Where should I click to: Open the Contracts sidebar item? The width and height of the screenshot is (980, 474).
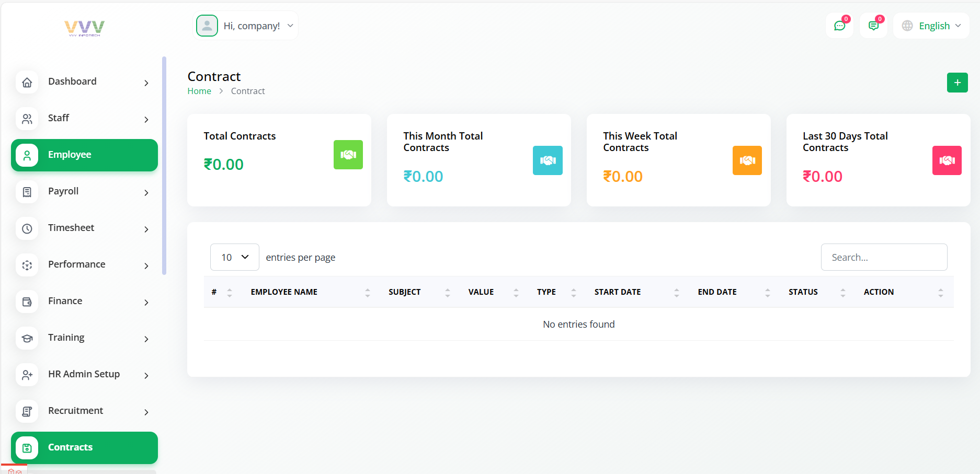(x=84, y=448)
